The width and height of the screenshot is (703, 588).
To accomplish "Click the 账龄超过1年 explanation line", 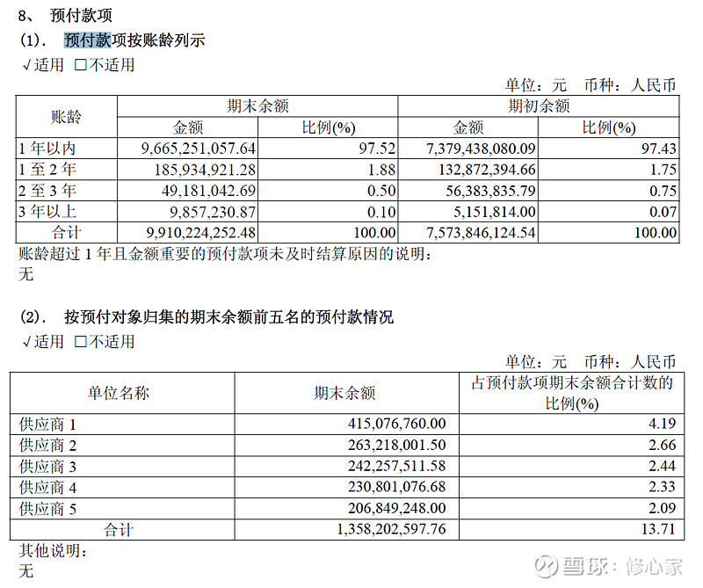I will (x=226, y=254).
